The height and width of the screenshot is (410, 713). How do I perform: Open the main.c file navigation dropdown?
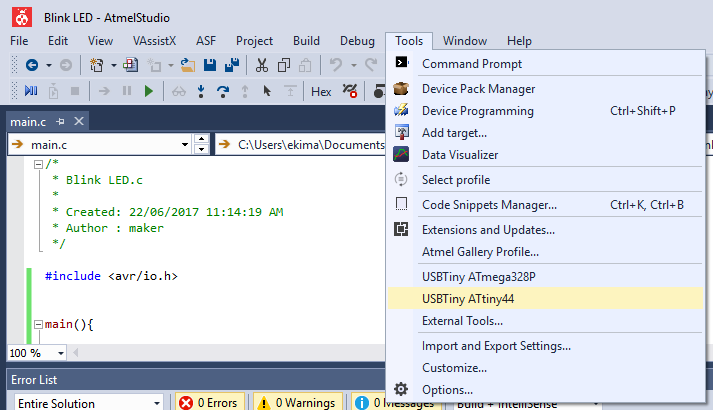[185, 145]
